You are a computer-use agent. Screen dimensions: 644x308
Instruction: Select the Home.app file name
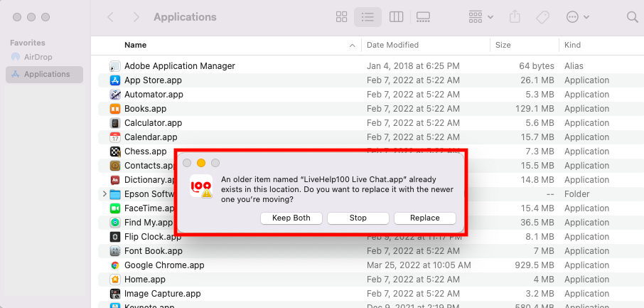click(x=144, y=280)
